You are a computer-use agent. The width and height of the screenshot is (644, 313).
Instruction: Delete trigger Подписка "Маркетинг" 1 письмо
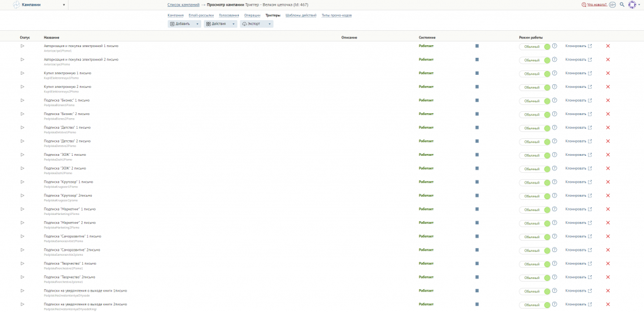click(x=608, y=209)
